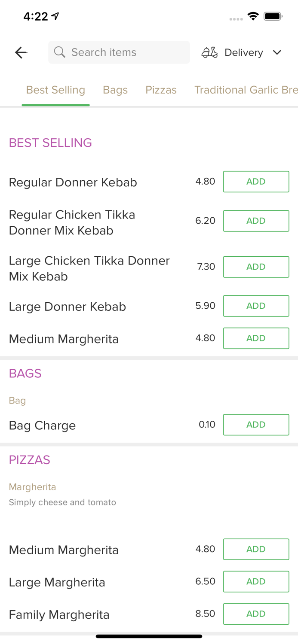The image size is (298, 644).
Task: Tap the back arrow to return
Action: tap(21, 52)
